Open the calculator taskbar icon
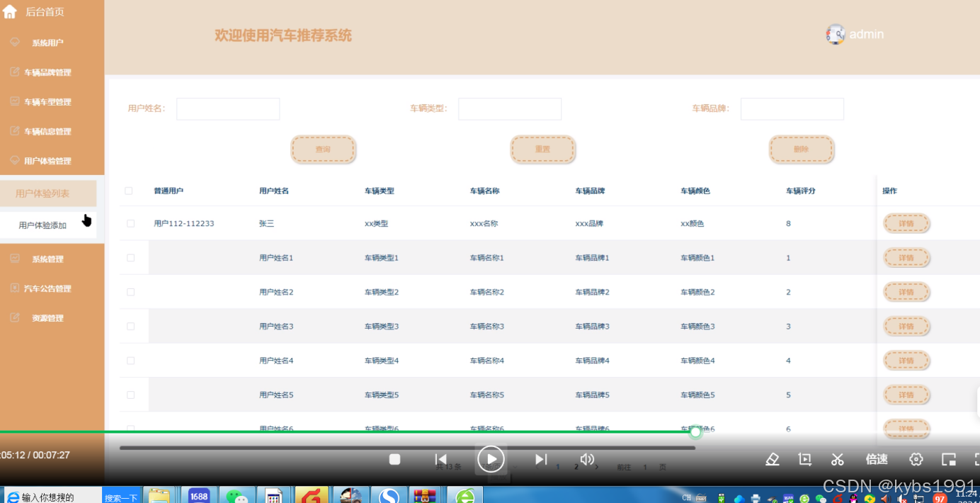980x503 pixels. pyautogui.click(x=273, y=495)
